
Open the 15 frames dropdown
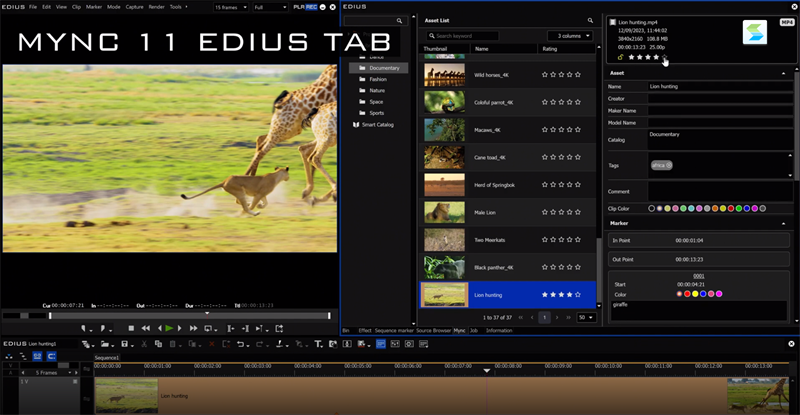[x=231, y=7]
